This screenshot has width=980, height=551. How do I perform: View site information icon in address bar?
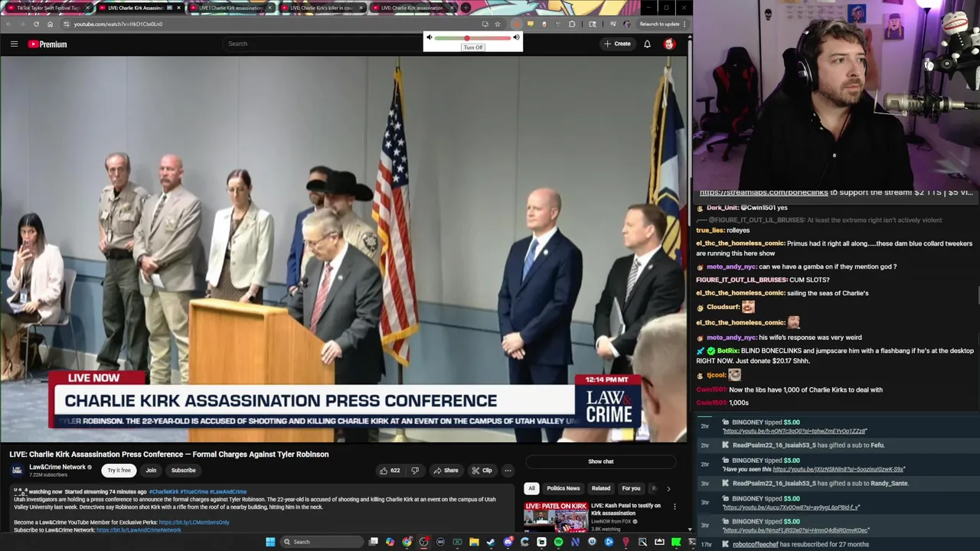pos(66,24)
